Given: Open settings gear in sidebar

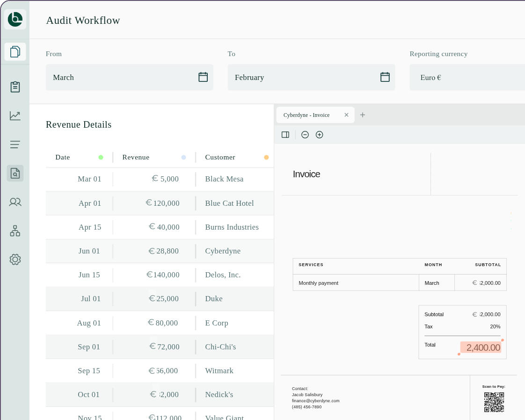Looking at the screenshot, I should click(15, 259).
